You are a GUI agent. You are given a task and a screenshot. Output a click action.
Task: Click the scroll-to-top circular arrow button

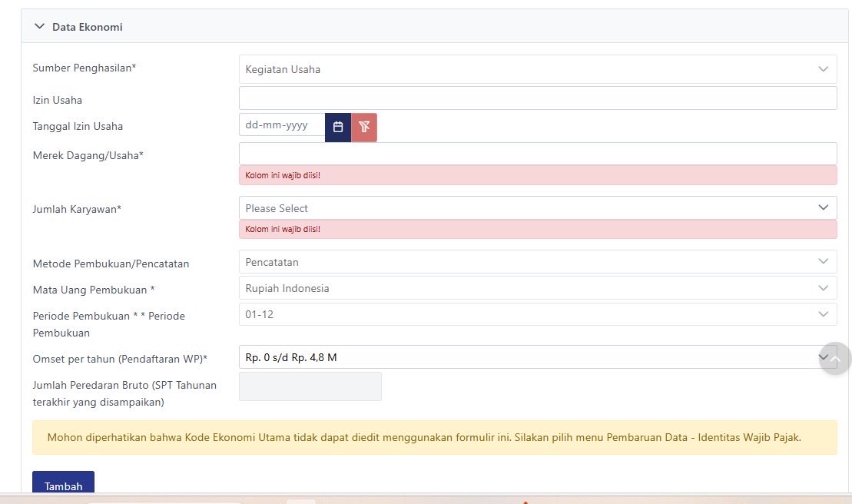[x=835, y=359]
